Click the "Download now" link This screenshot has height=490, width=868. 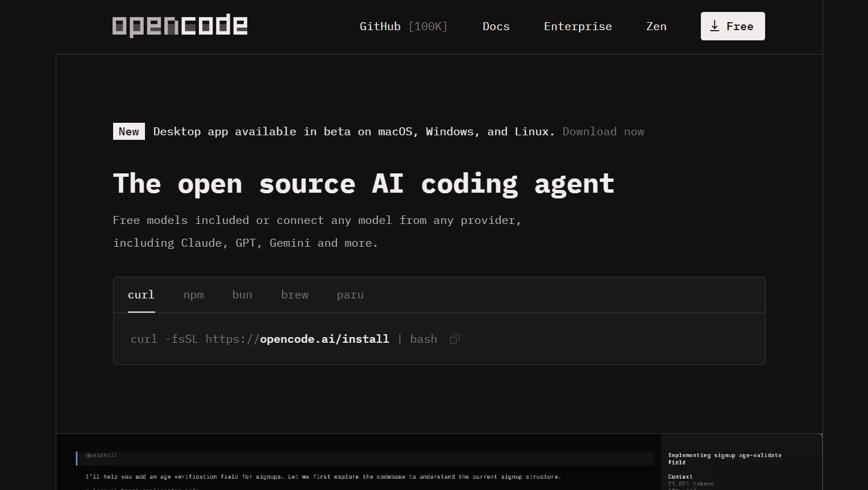[603, 131]
